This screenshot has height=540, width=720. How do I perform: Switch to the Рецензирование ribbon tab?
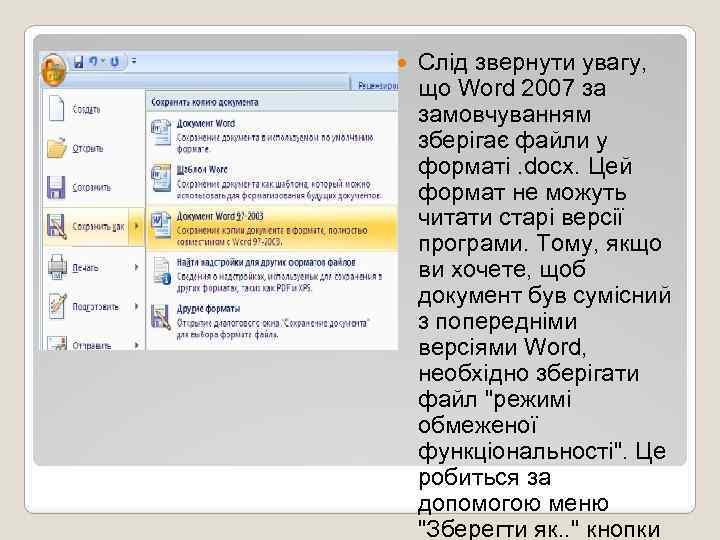[x=377, y=85]
